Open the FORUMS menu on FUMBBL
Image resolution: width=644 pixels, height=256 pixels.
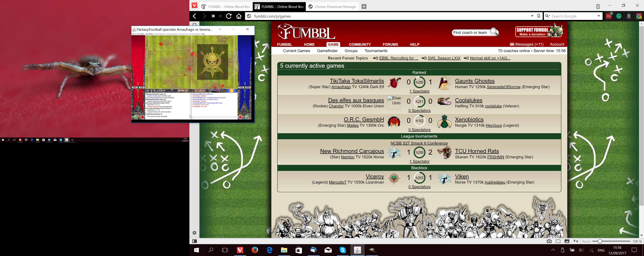390,44
